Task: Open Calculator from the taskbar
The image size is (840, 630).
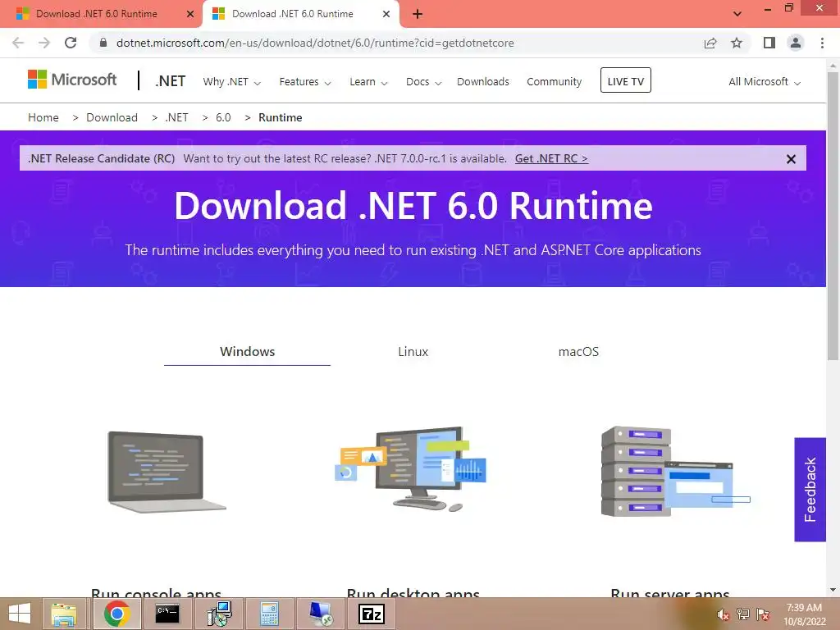Action: tap(269, 614)
